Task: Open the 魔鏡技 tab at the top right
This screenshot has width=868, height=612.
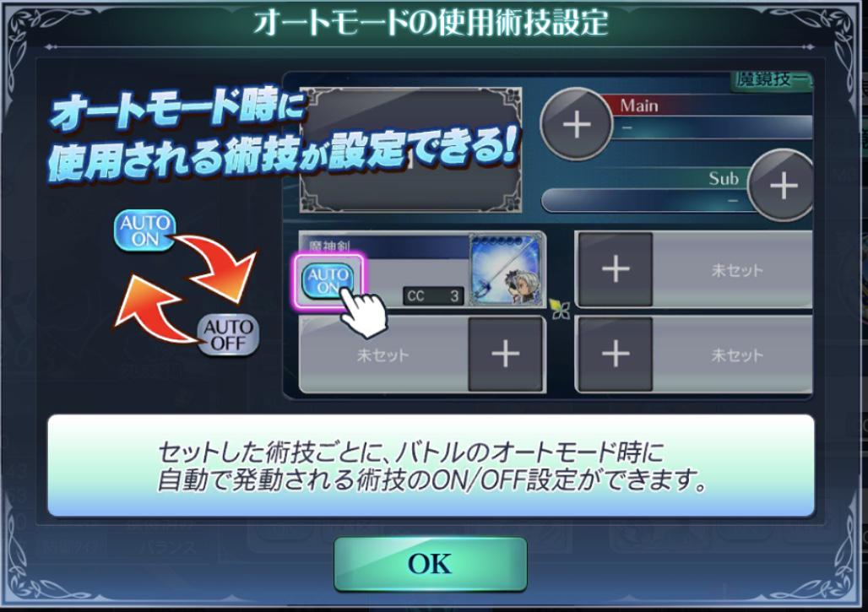Action: [x=773, y=81]
